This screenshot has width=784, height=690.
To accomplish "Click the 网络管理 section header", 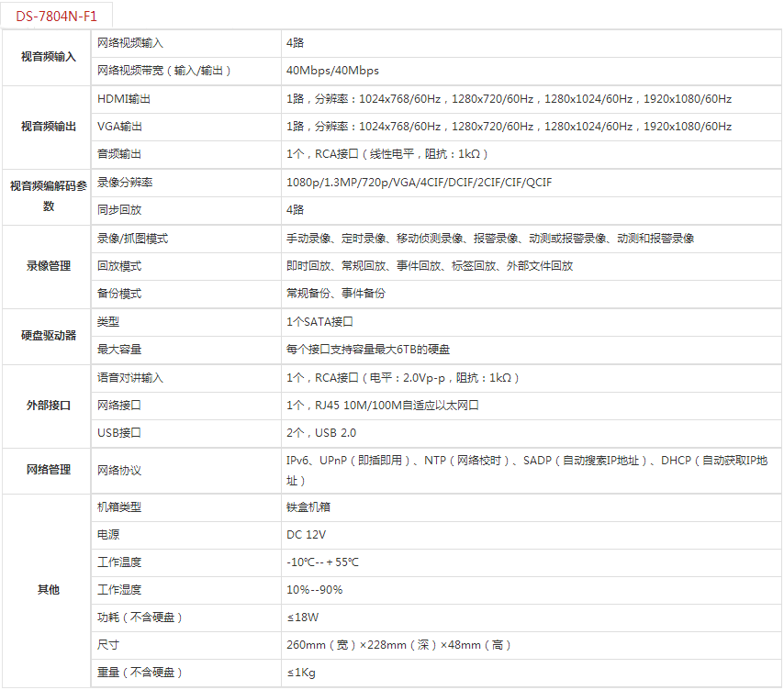I will pos(49,470).
